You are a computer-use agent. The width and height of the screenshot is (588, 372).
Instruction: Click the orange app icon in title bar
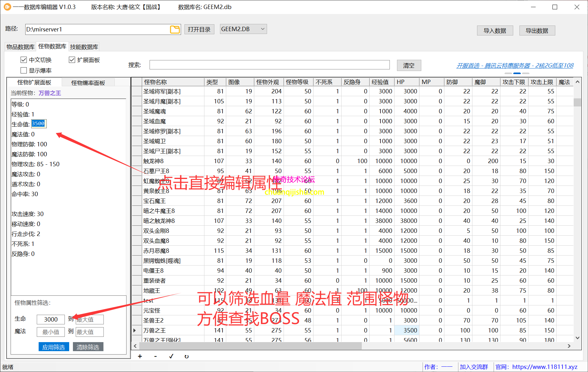pyautogui.click(x=7, y=7)
